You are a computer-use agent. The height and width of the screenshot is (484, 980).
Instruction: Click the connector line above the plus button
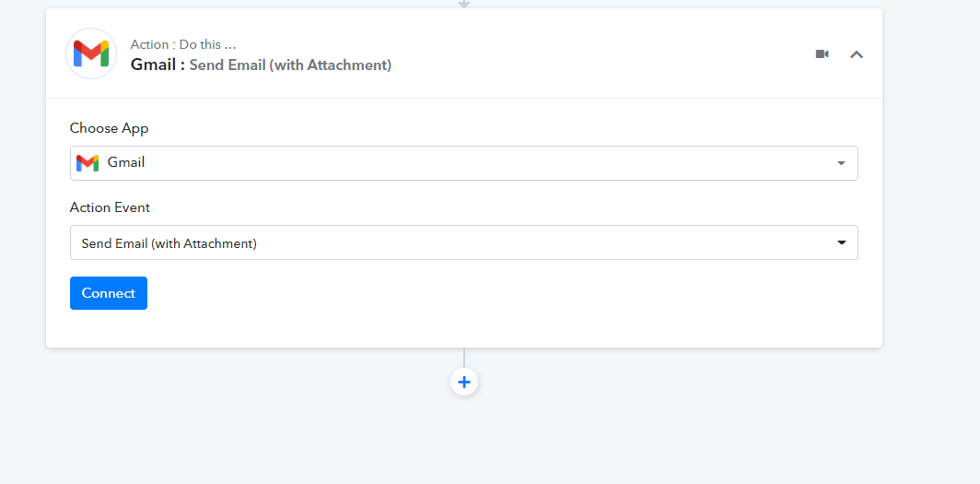coord(464,358)
